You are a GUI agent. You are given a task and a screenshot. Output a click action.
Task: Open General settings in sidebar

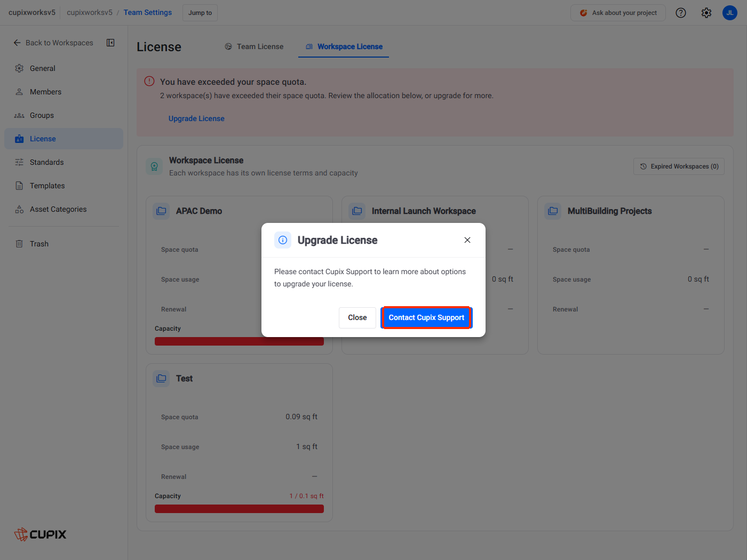tap(63, 68)
